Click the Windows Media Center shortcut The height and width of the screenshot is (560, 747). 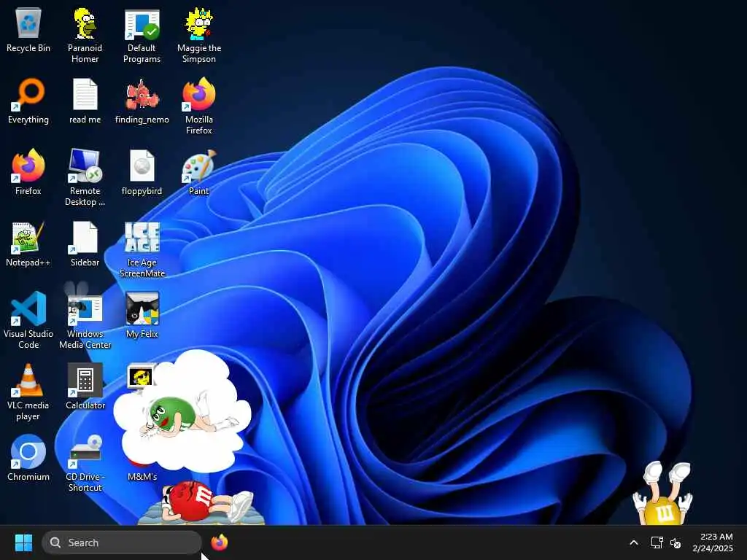pos(85,308)
